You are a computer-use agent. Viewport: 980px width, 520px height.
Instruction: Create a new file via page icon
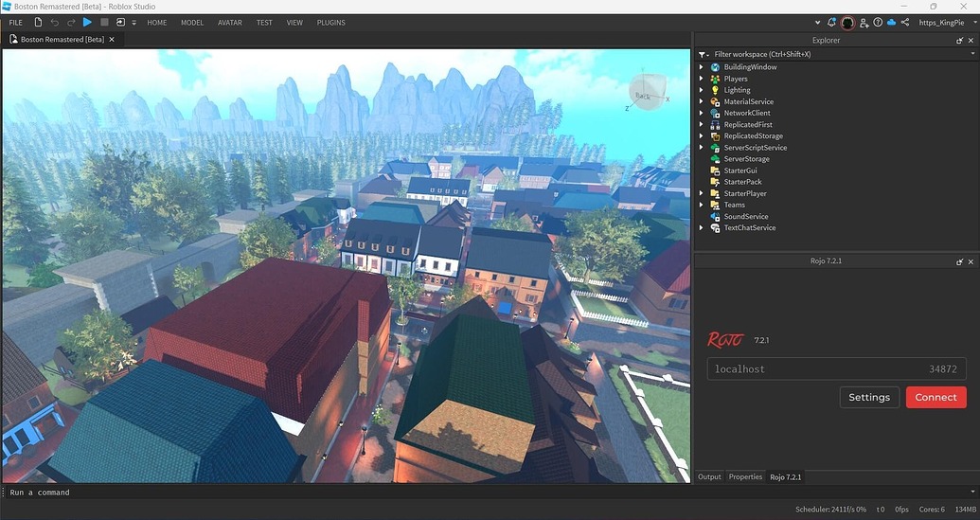click(x=38, y=23)
